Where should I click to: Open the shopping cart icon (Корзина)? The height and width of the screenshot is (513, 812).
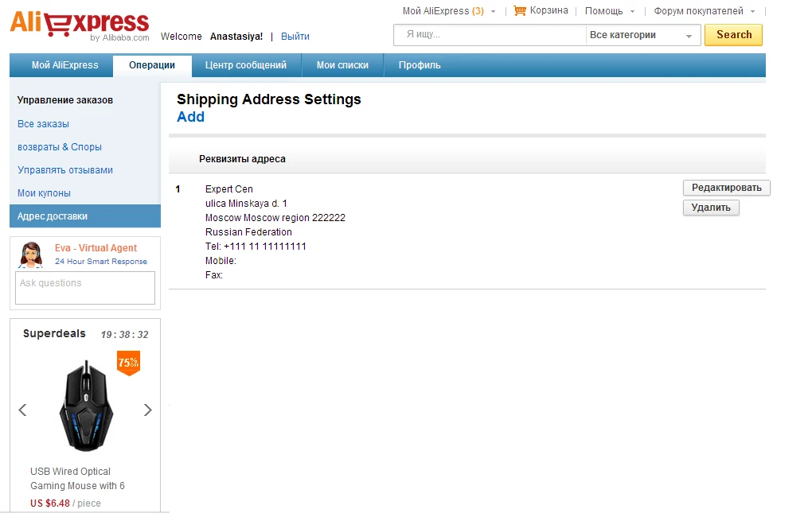pos(521,11)
